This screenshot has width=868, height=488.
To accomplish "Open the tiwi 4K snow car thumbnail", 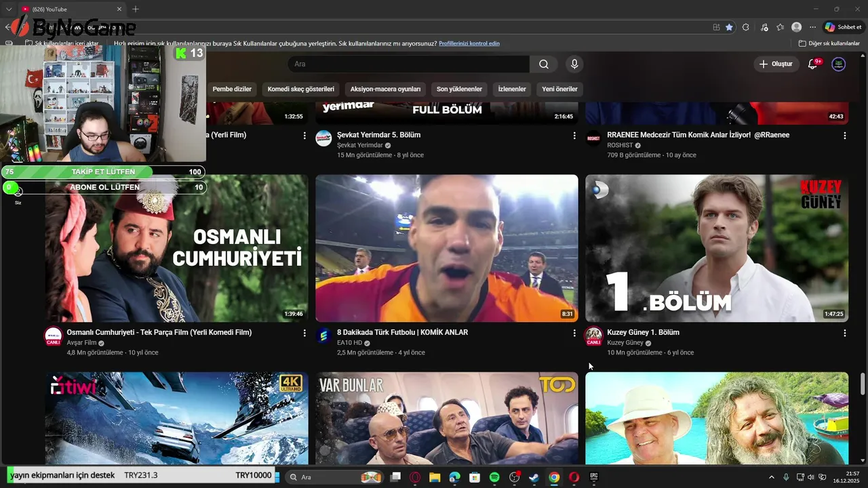I will coord(176,418).
